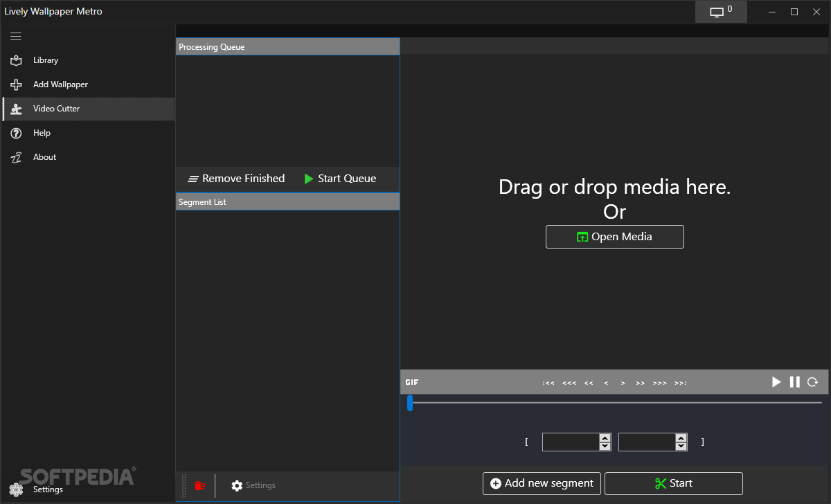The image size is (831, 504).
Task: Click the Play icon
Action: click(x=776, y=382)
